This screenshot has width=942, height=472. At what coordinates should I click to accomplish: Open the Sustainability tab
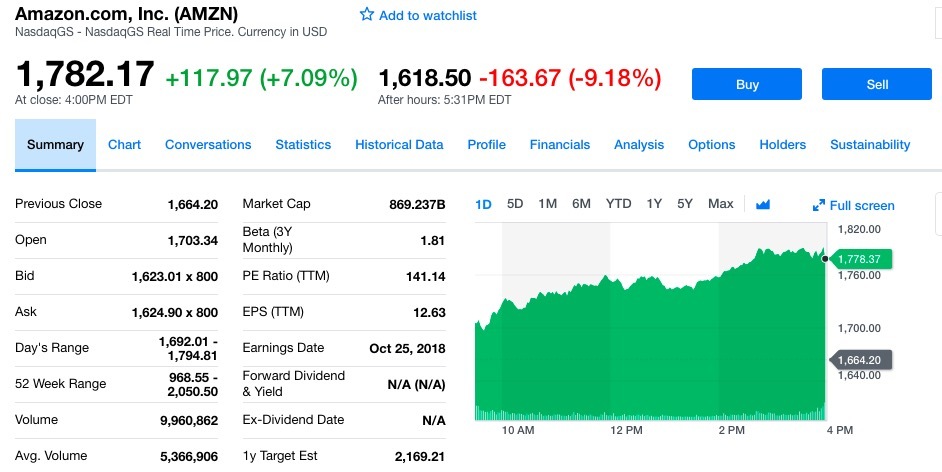tap(870, 145)
